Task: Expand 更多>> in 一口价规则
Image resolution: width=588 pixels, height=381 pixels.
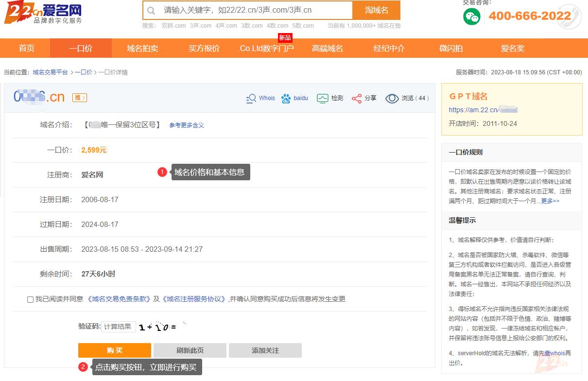Action: tap(550, 201)
